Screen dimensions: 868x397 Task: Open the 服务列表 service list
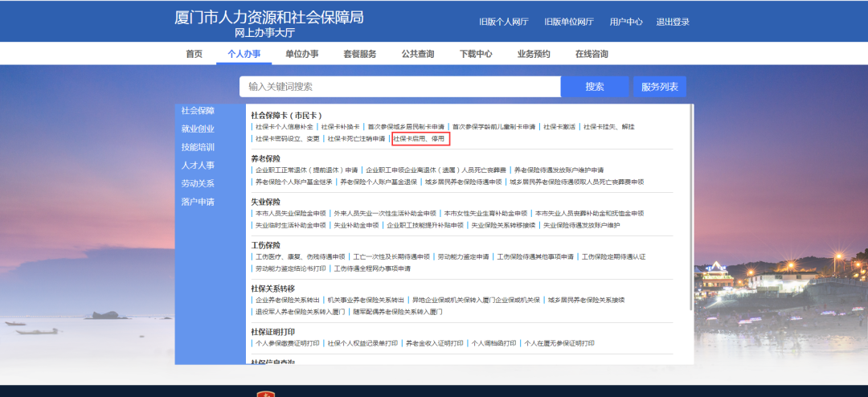pos(659,87)
